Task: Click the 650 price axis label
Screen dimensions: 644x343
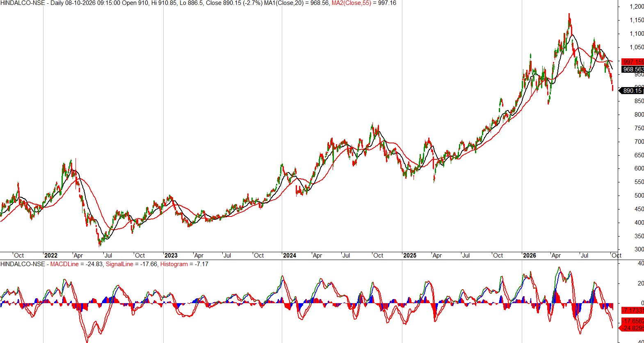Action: (x=639, y=155)
